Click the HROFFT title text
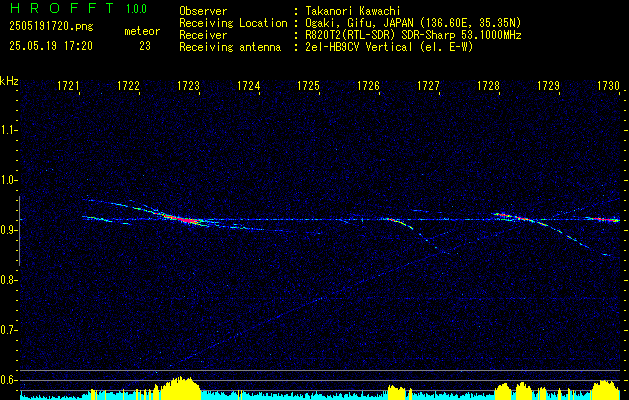Image resolution: width=629 pixels, height=400 pixels. (x=62, y=8)
